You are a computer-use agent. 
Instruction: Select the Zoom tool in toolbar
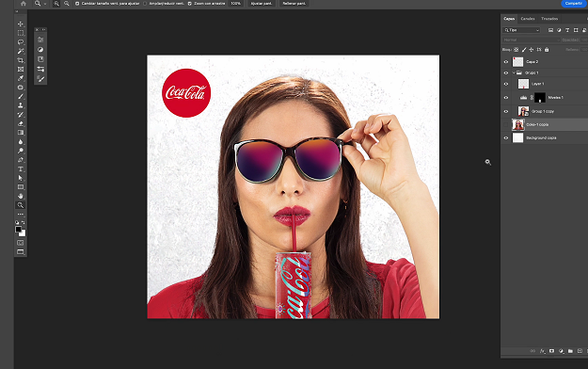[21, 205]
